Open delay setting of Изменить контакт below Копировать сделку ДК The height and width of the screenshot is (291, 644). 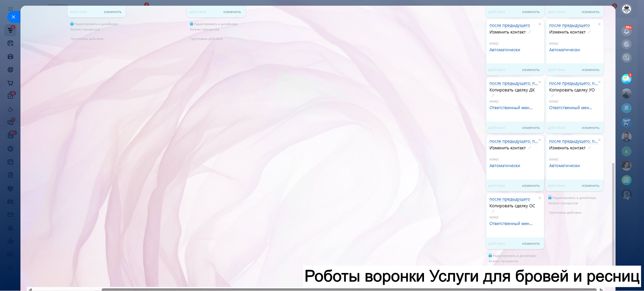[x=513, y=141]
